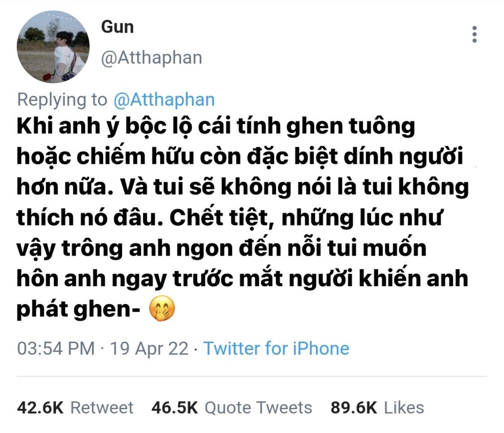Open the @Atthaphan handle under the name

pos(152,58)
